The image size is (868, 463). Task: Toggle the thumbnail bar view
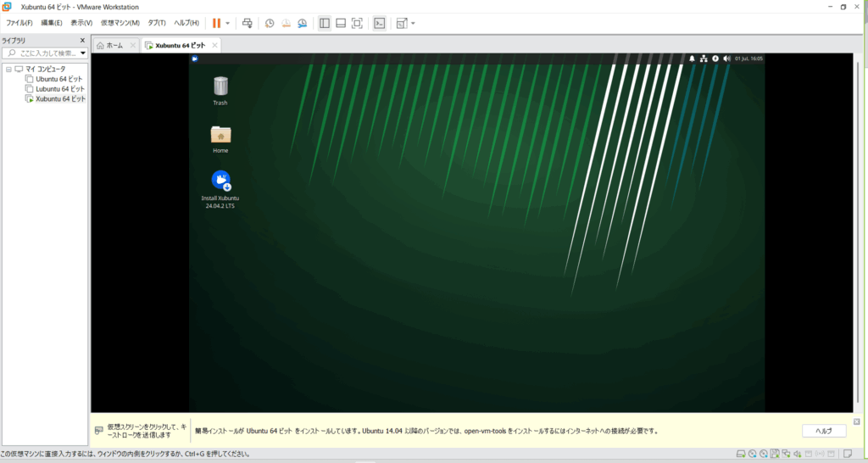(x=340, y=23)
